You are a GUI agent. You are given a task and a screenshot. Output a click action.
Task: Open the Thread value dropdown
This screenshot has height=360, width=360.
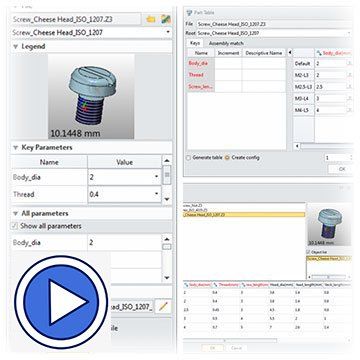point(157,194)
